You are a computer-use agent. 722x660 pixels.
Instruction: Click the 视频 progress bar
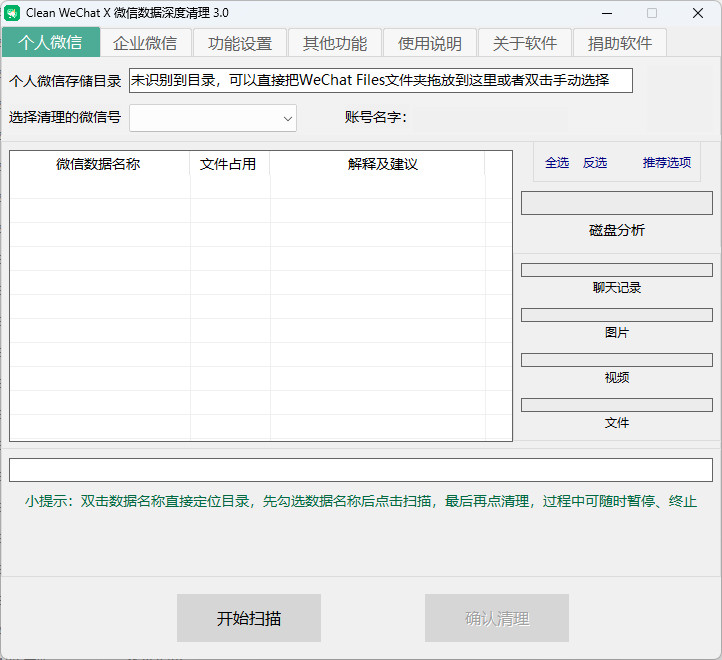click(x=617, y=360)
